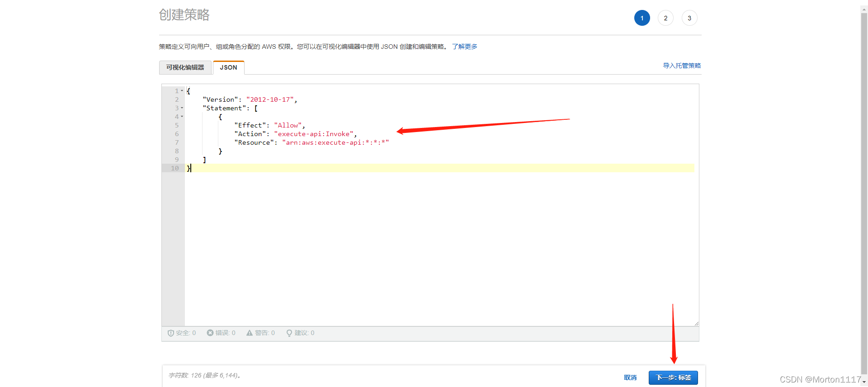Click the scrollbar down arrow

[864, 382]
